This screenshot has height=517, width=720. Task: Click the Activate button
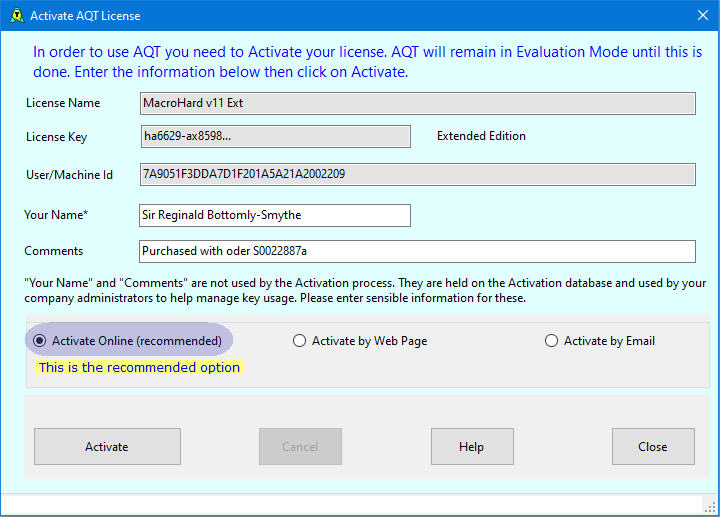click(107, 446)
